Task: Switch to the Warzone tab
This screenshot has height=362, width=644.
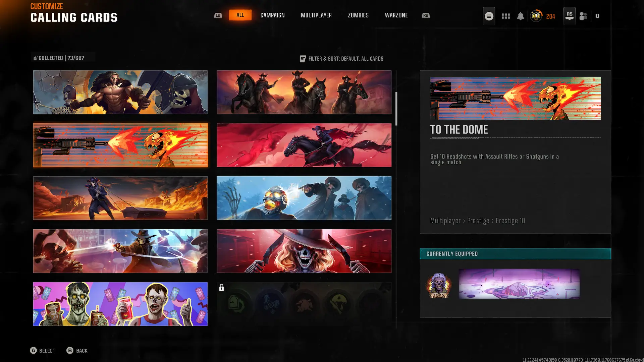Action: pos(396,15)
